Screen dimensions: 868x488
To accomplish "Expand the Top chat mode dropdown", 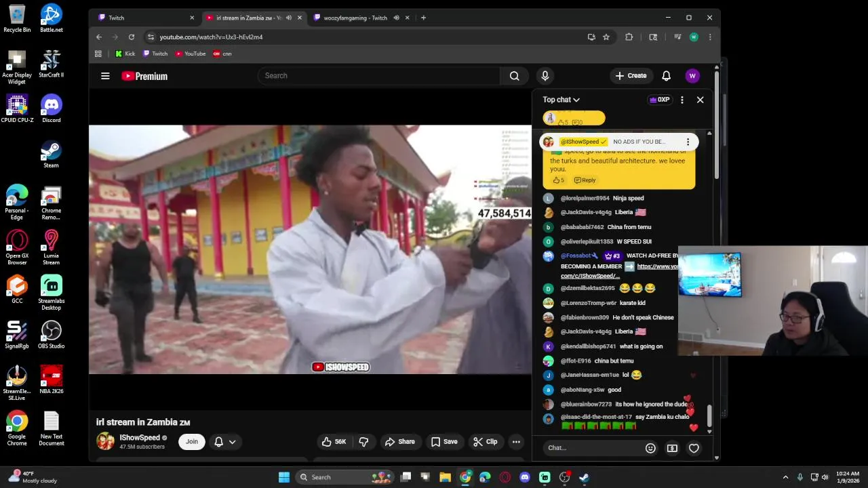I will [561, 100].
